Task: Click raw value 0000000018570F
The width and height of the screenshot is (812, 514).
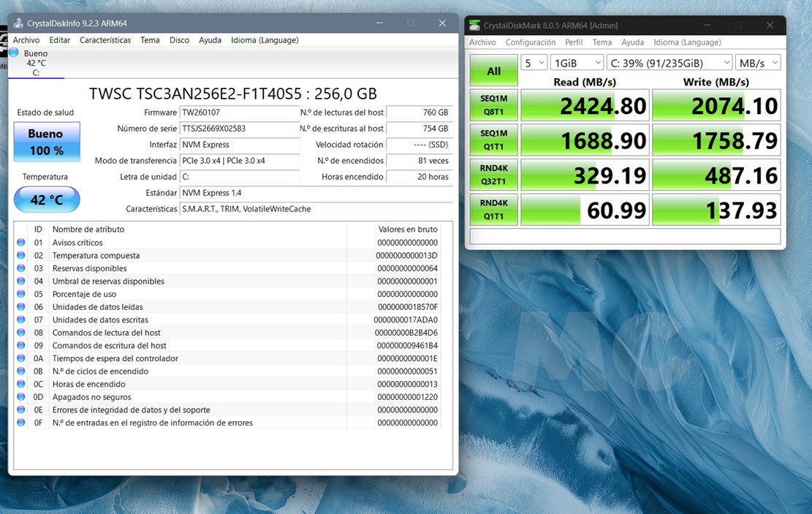Action: tap(408, 307)
